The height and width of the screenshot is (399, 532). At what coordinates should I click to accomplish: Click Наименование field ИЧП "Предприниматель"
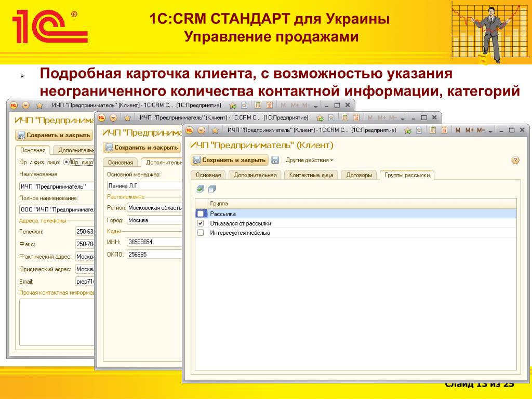point(57,187)
